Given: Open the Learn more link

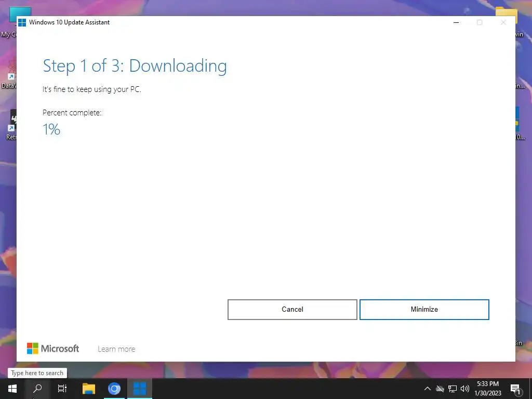Looking at the screenshot, I should [116, 349].
